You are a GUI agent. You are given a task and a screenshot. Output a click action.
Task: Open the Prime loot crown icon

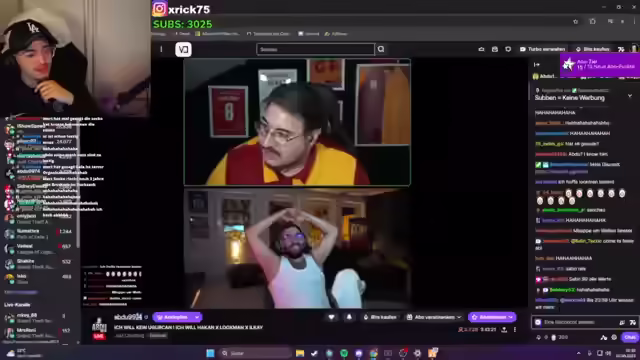pos(481,49)
